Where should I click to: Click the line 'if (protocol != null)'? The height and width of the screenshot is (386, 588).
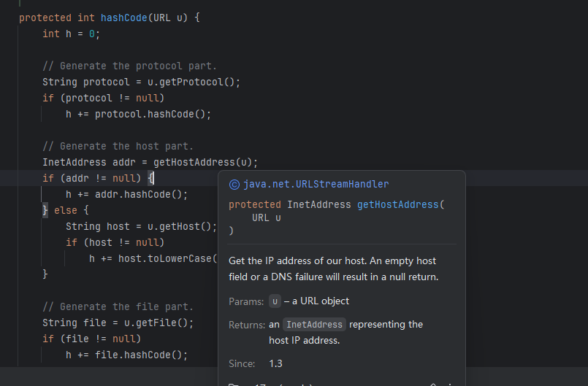pyautogui.click(x=103, y=99)
